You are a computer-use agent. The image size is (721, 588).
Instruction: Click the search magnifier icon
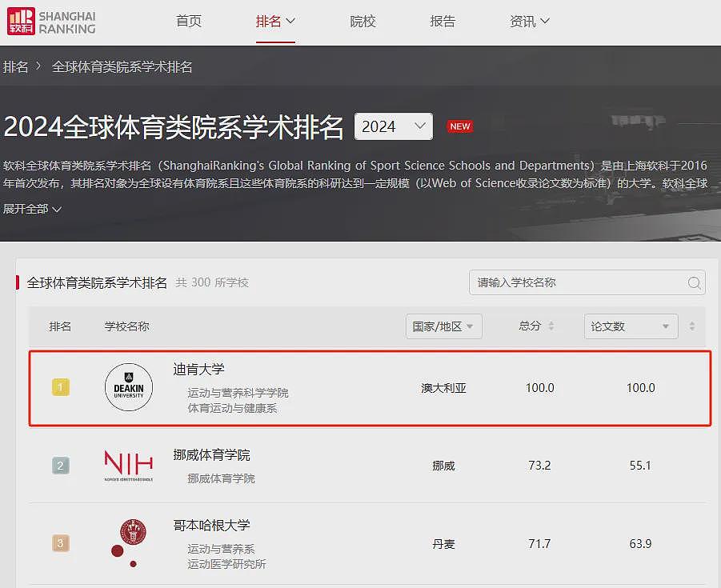tap(695, 282)
